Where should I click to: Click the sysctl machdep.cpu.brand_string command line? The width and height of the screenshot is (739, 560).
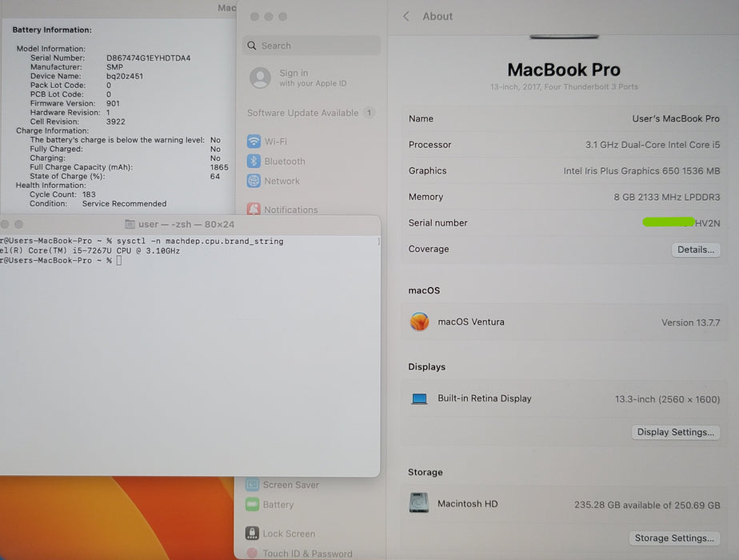click(x=200, y=241)
